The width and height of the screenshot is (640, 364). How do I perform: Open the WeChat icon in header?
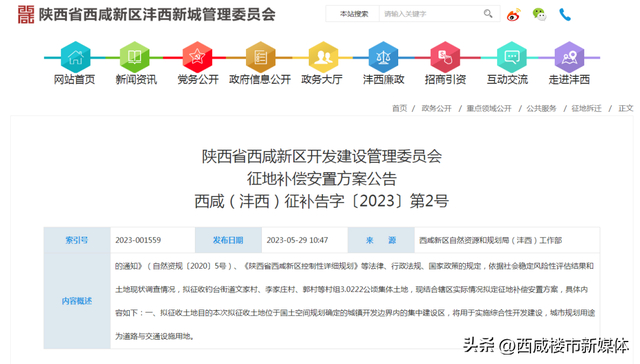coord(539,15)
